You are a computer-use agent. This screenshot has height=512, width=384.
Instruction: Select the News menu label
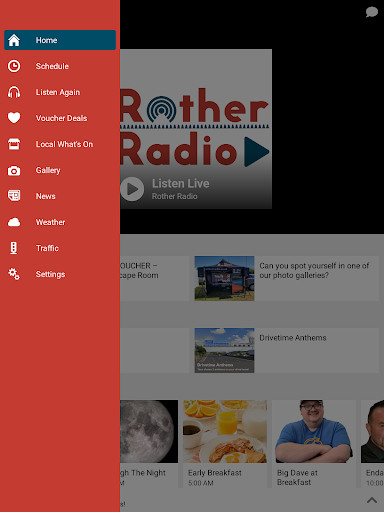click(46, 196)
